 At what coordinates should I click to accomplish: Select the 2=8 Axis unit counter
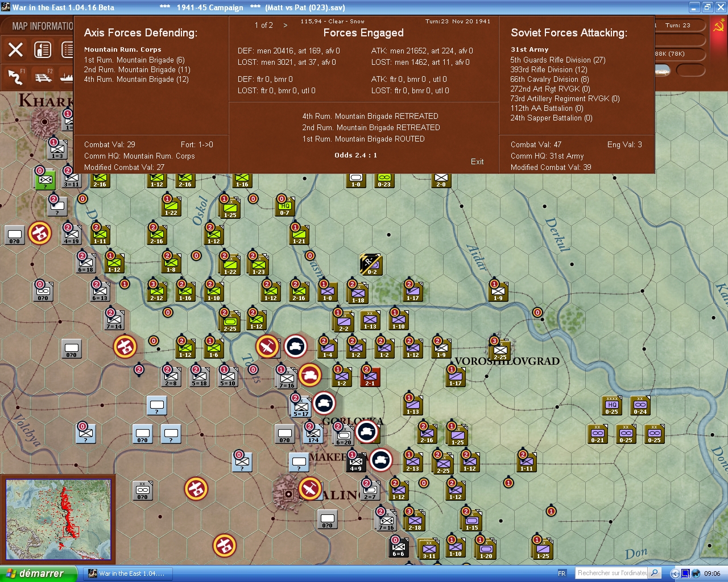pyautogui.click(x=171, y=377)
